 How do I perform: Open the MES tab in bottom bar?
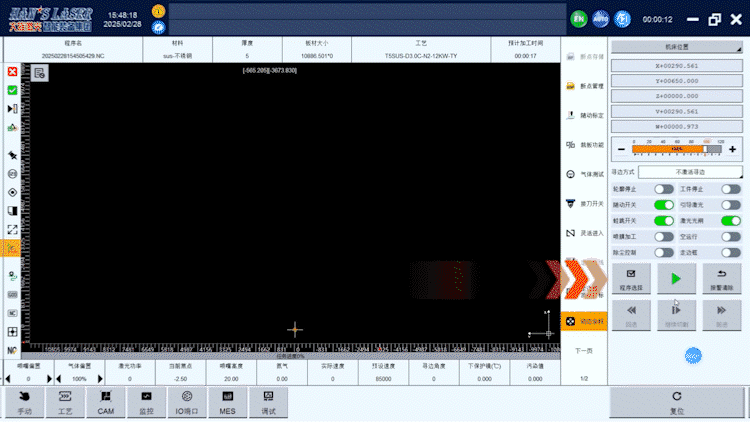[x=227, y=403]
